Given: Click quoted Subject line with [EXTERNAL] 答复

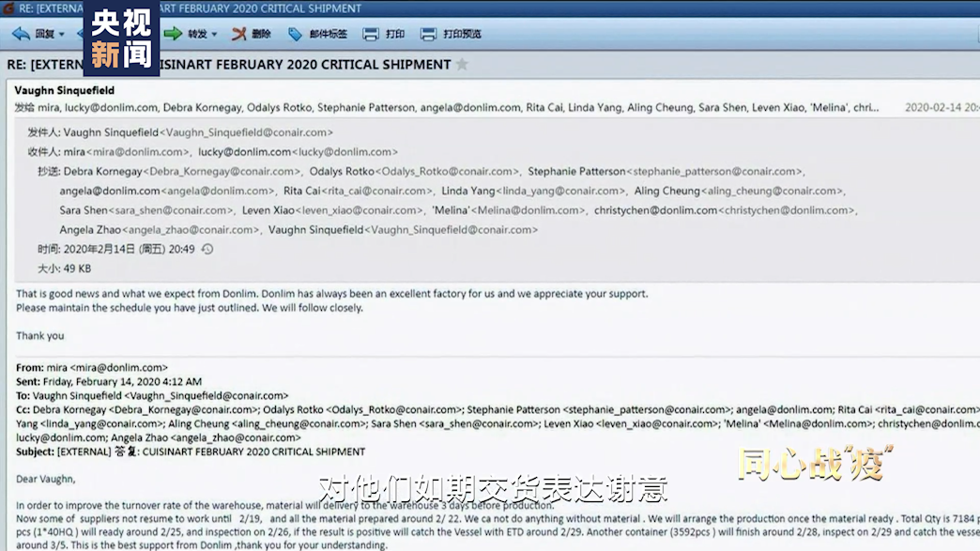Looking at the screenshot, I should click(191, 452).
